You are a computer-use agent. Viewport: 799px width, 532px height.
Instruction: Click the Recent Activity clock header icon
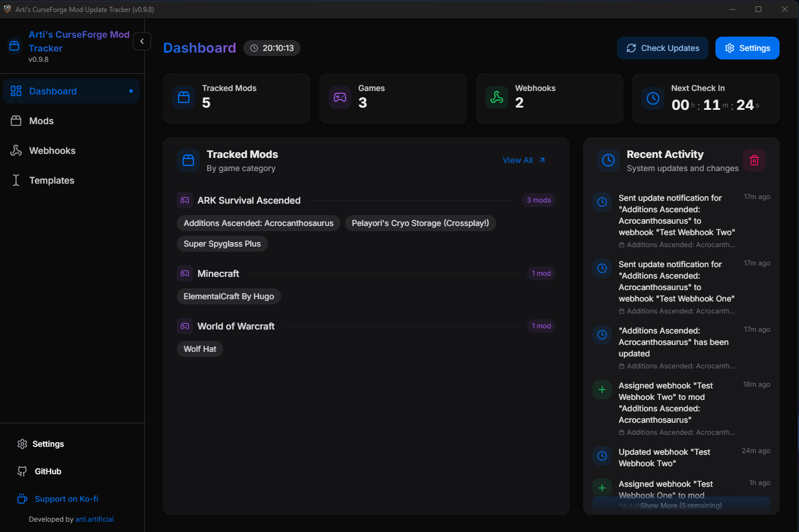[x=608, y=161]
